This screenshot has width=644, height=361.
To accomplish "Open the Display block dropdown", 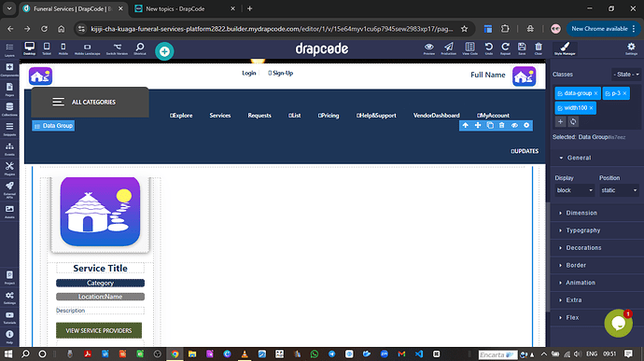I will pyautogui.click(x=574, y=190).
